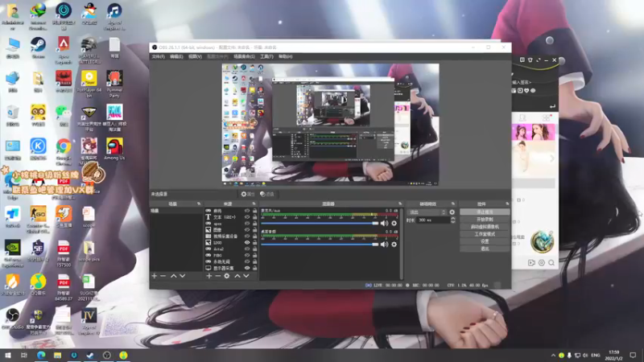This screenshot has width=644, height=362.
Task: Open the 淡出 transition dropdown
Action: tap(427, 212)
